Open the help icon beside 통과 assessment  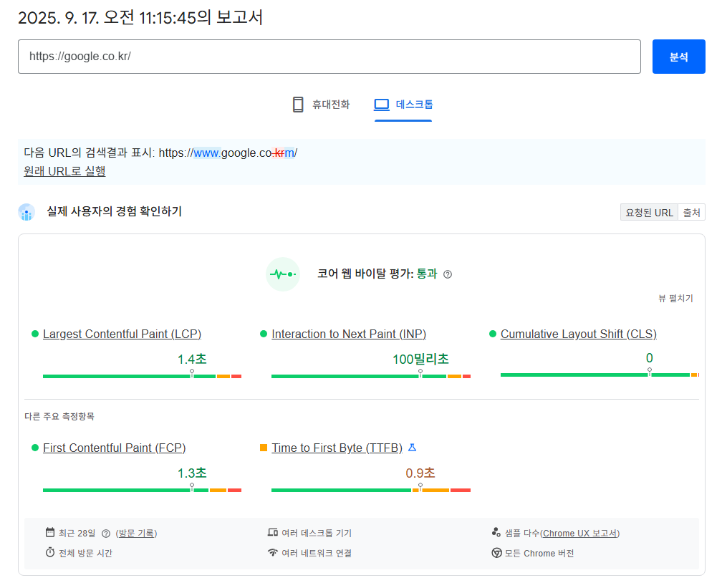(448, 274)
